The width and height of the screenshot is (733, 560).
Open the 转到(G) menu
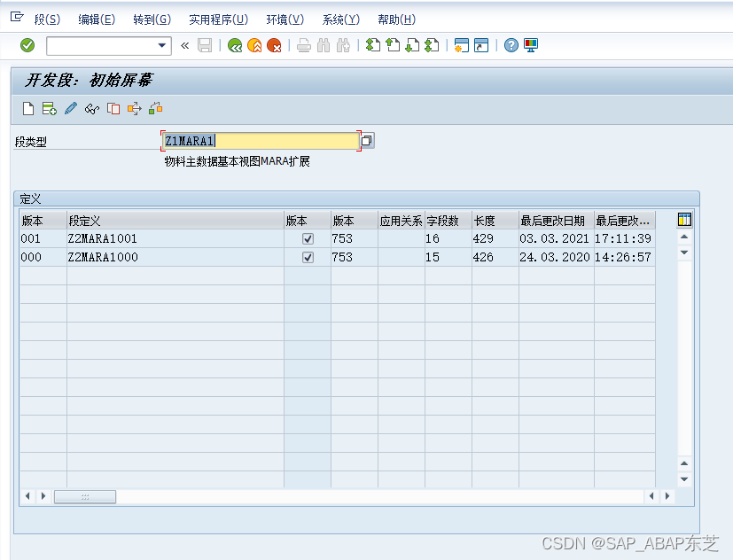coord(149,19)
